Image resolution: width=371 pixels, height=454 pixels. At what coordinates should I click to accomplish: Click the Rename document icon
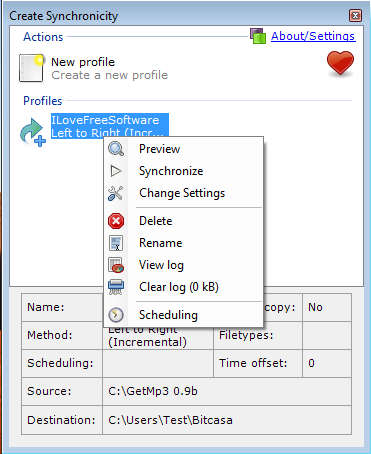[116, 243]
